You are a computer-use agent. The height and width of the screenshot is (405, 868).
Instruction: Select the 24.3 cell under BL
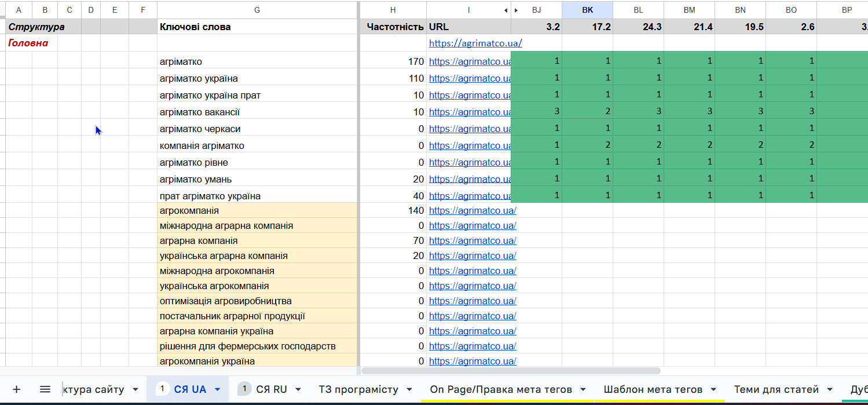[638, 27]
